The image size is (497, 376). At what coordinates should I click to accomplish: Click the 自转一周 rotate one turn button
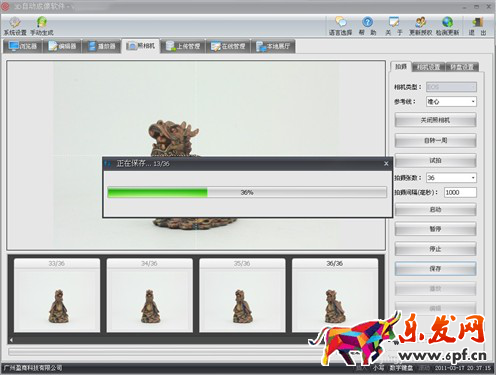[x=435, y=140]
